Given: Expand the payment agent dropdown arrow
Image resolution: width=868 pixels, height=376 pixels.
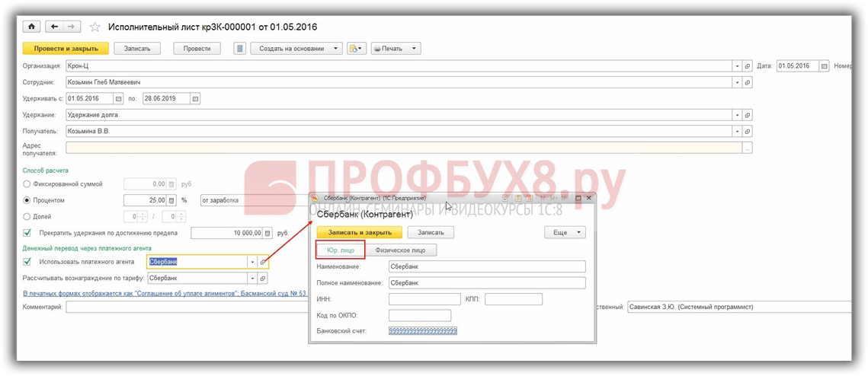Looking at the screenshot, I should click(252, 262).
